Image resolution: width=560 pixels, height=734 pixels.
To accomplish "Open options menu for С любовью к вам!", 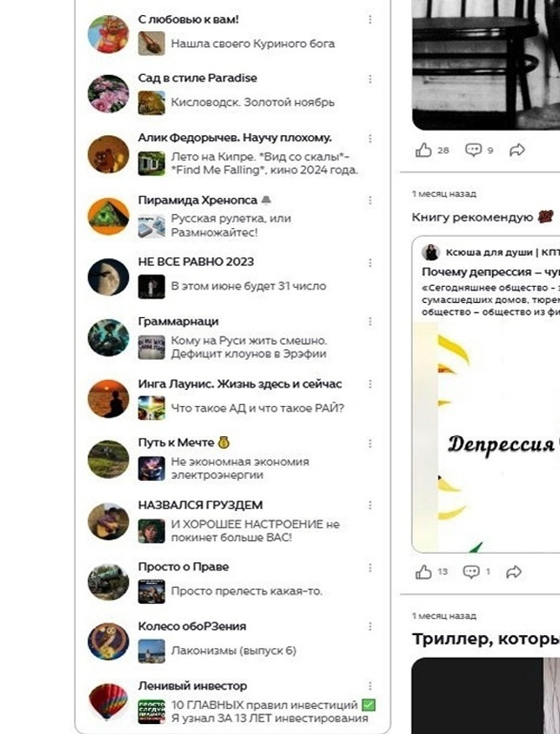I will point(370,19).
